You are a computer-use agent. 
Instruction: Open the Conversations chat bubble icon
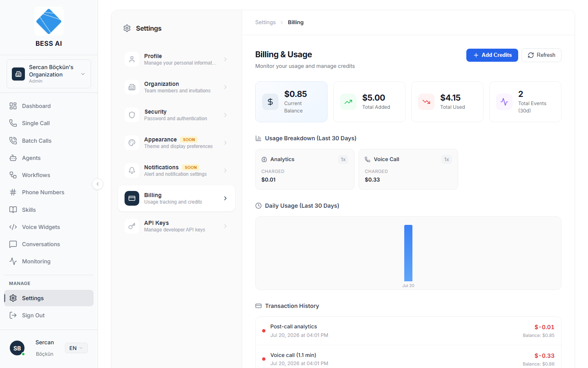pyautogui.click(x=13, y=244)
